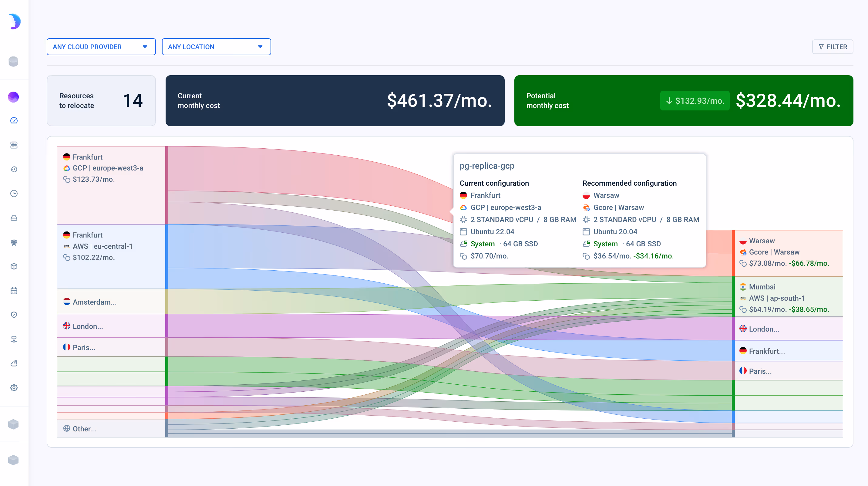Click Ubuntu 20.04 in recommended configuration
868x486 pixels.
pyautogui.click(x=615, y=231)
